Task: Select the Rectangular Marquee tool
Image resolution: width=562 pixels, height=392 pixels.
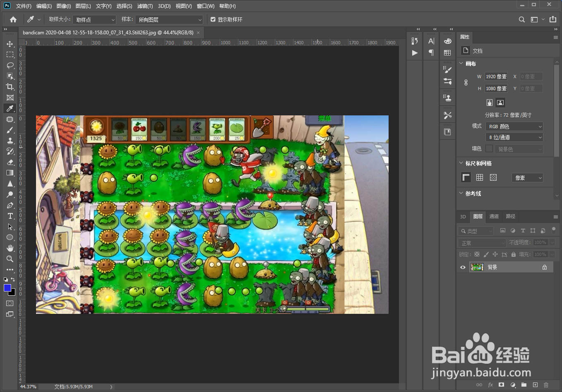Action: [x=10, y=55]
